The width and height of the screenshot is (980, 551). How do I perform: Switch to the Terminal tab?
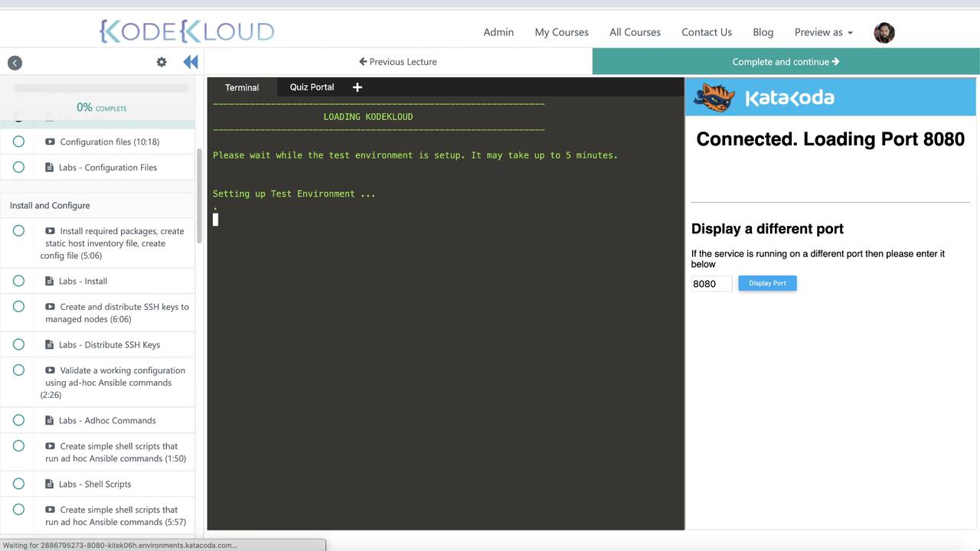(242, 87)
